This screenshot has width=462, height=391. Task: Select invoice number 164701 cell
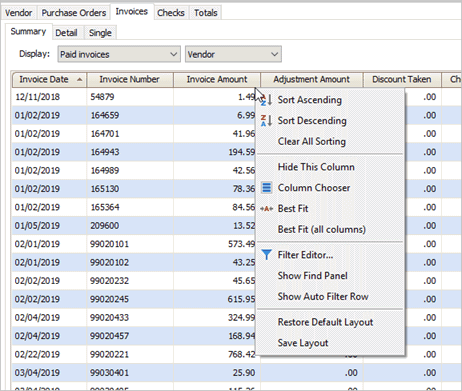130,134
